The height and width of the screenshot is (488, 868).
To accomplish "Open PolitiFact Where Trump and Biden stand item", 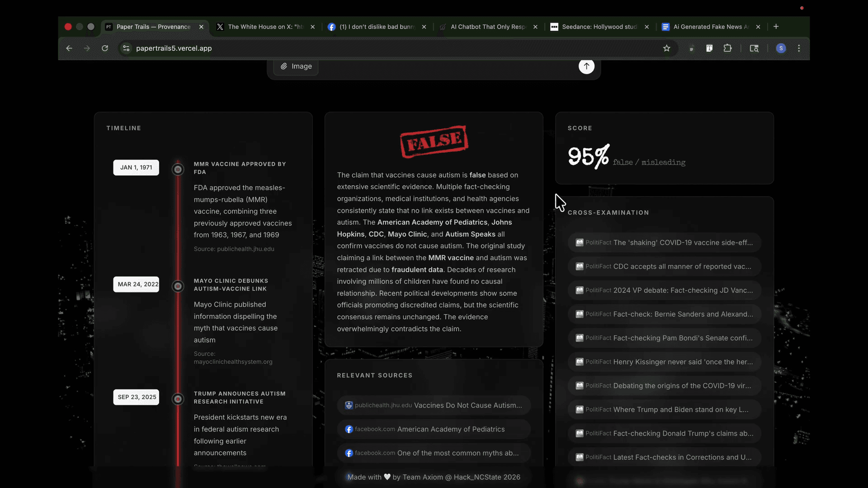I will point(665,410).
